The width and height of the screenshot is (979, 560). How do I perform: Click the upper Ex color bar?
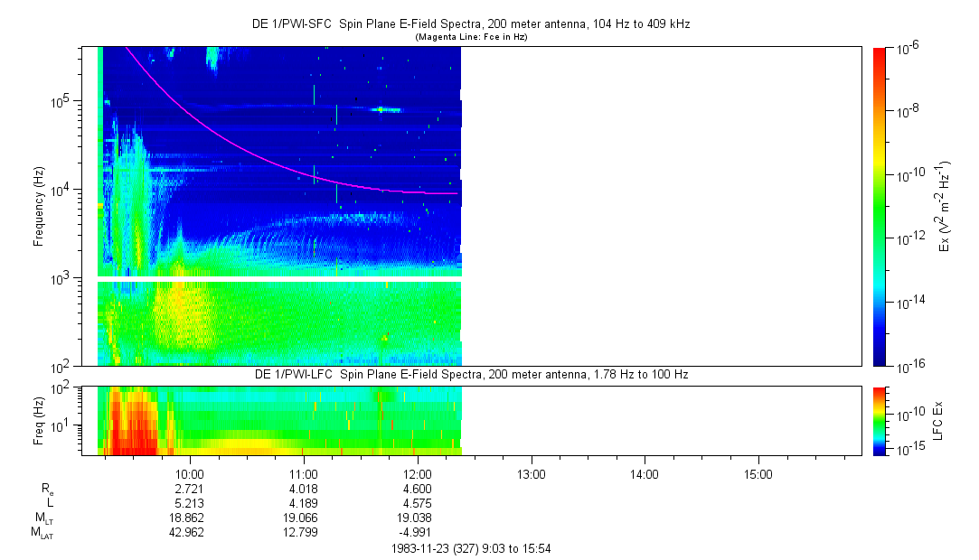click(x=880, y=206)
